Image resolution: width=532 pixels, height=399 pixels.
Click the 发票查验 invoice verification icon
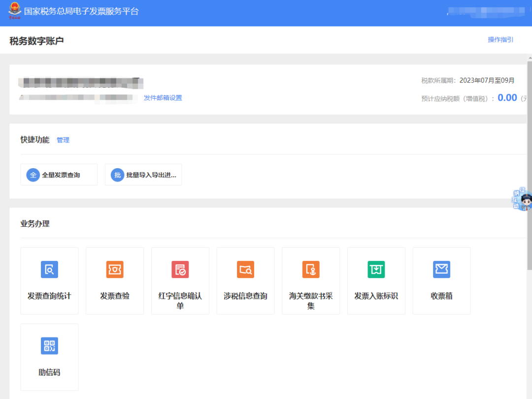pos(115,270)
